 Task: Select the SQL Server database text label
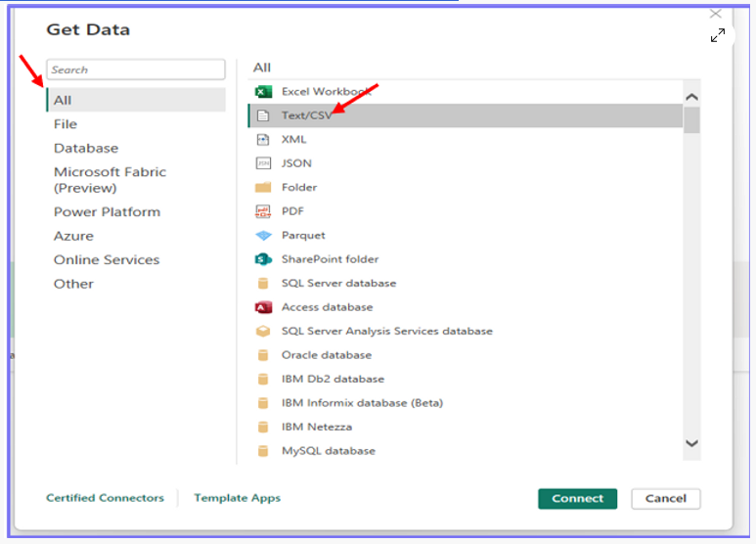coord(339,283)
